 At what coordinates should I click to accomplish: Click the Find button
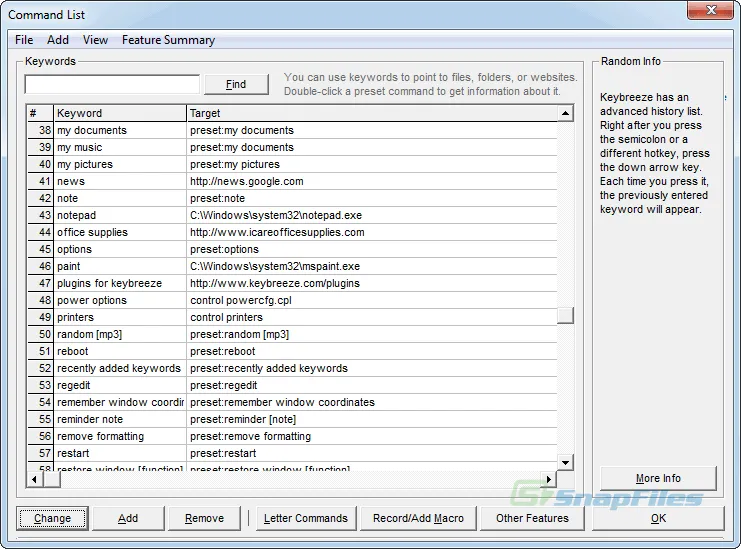tap(236, 85)
